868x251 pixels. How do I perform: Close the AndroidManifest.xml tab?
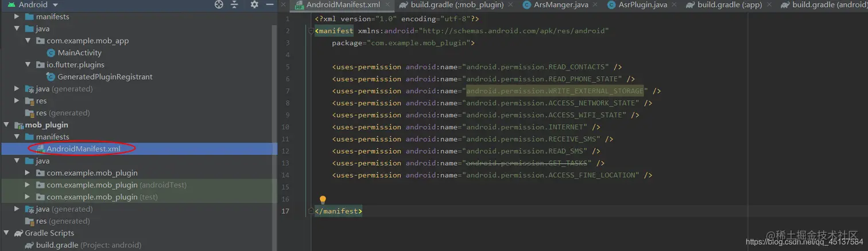click(x=387, y=5)
